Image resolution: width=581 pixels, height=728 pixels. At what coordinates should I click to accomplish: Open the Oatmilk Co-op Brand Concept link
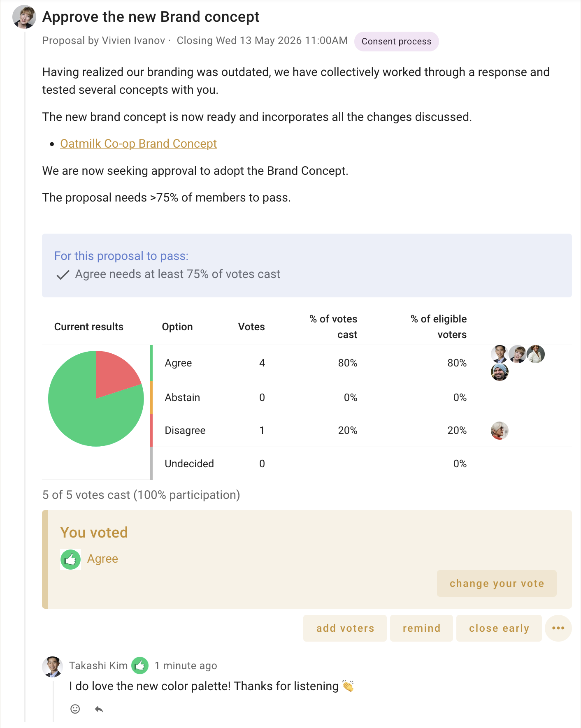tap(138, 144)
